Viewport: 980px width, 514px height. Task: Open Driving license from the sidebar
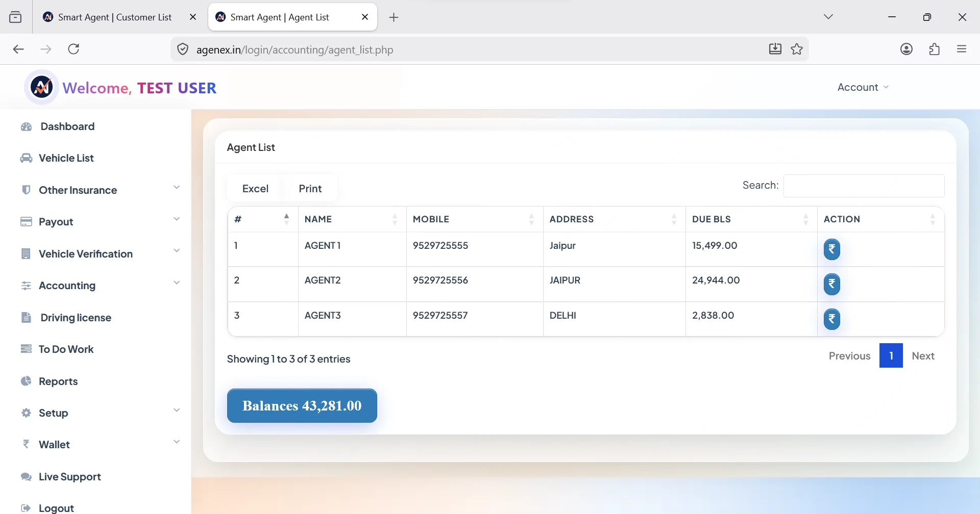coord(76,318)
